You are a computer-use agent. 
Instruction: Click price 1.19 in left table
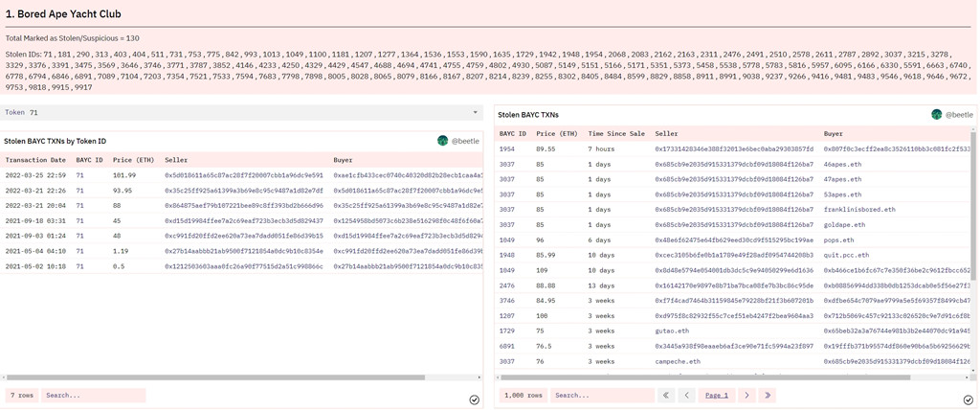click(120, 251)
